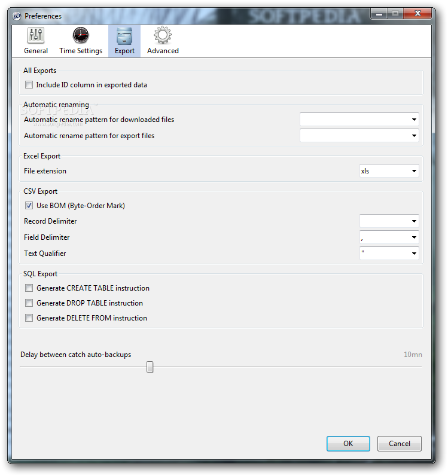Click the 'SQL Export' group heading

pos(41,274)
